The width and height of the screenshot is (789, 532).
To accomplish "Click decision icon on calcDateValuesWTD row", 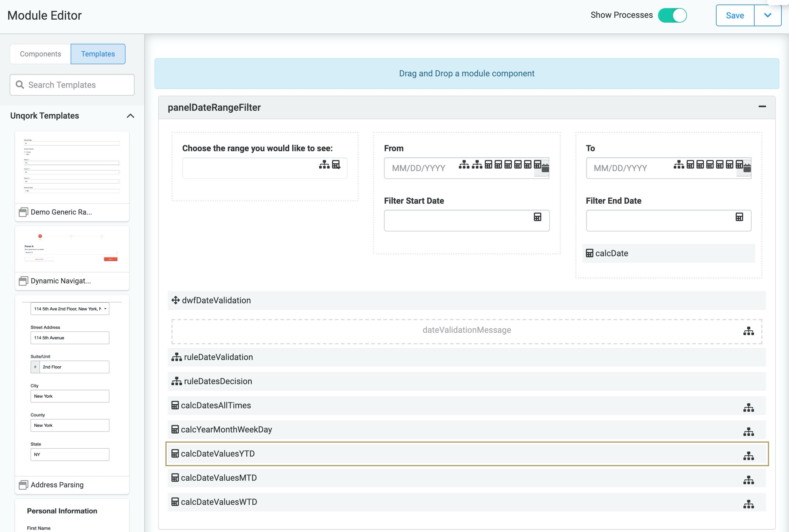I will [x=748, y=504].
